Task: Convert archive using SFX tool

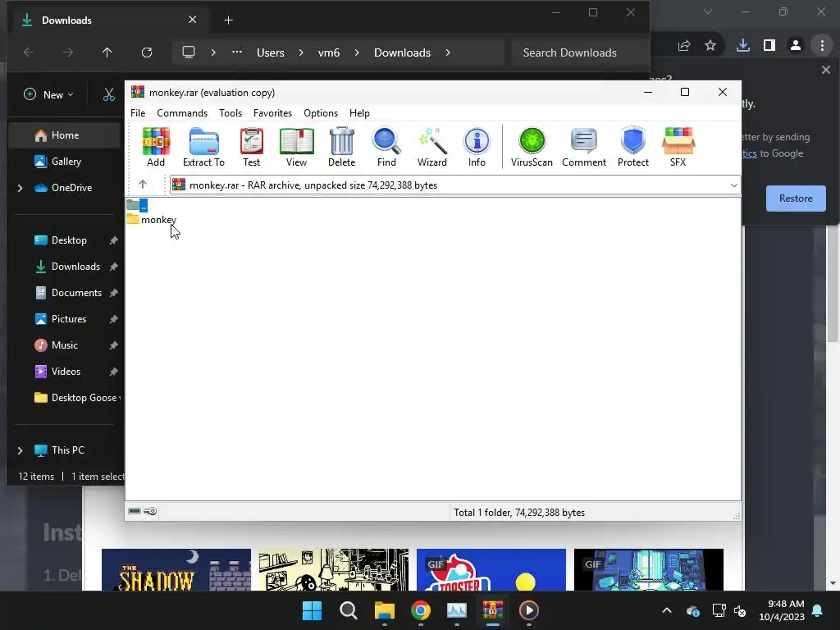Action: coord(678,148)
